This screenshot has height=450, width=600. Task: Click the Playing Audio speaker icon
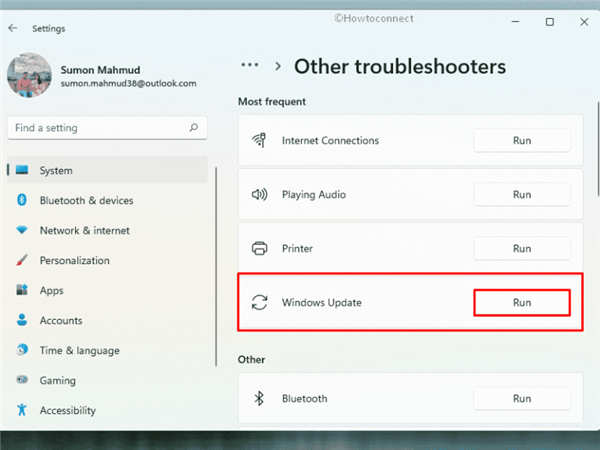coord(259,194)
